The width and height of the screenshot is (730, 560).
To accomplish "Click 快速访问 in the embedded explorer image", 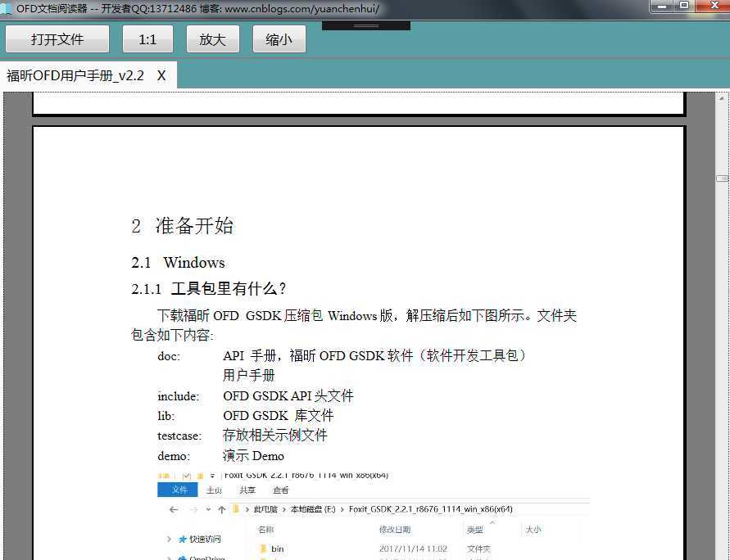I will coord(205,539).
